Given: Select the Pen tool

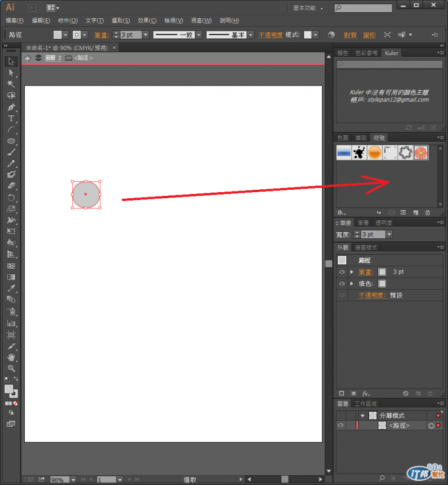Looking at the screenshot, I should coord(11,107).
